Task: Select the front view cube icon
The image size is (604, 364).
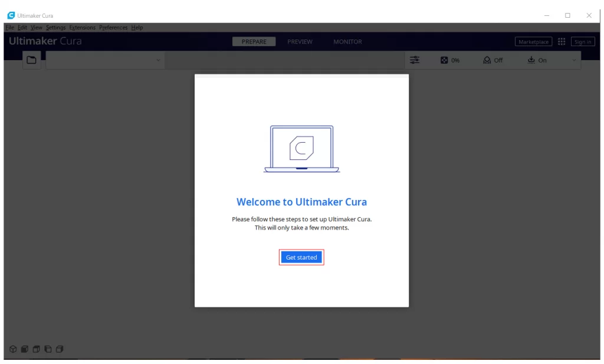Action: click(x=25, y=349)
